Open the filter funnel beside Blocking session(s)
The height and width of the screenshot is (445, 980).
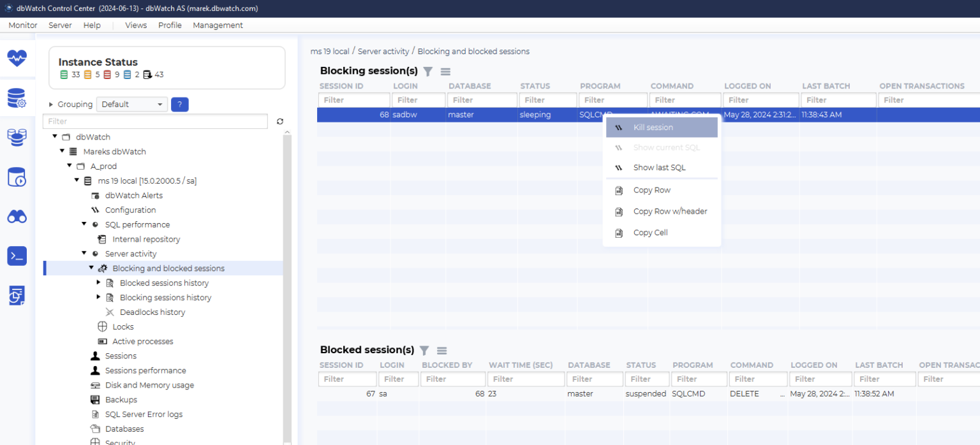(427, 71)
